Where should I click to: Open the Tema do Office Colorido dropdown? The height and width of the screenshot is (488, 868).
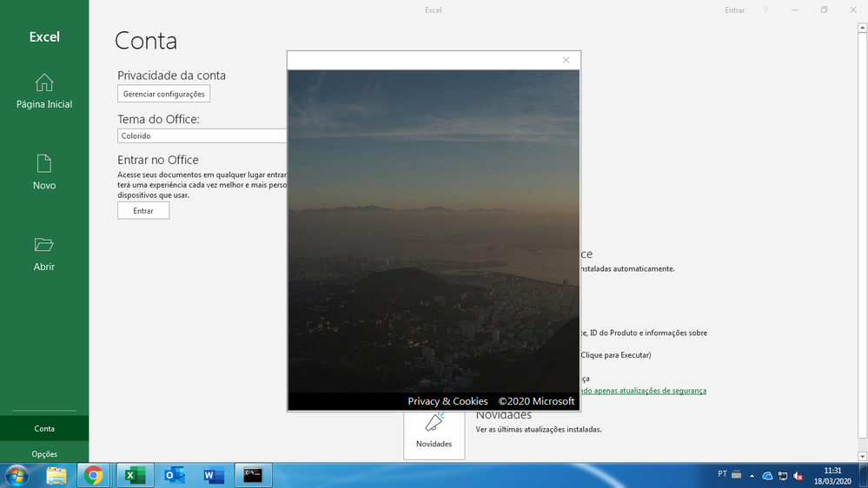202,135
